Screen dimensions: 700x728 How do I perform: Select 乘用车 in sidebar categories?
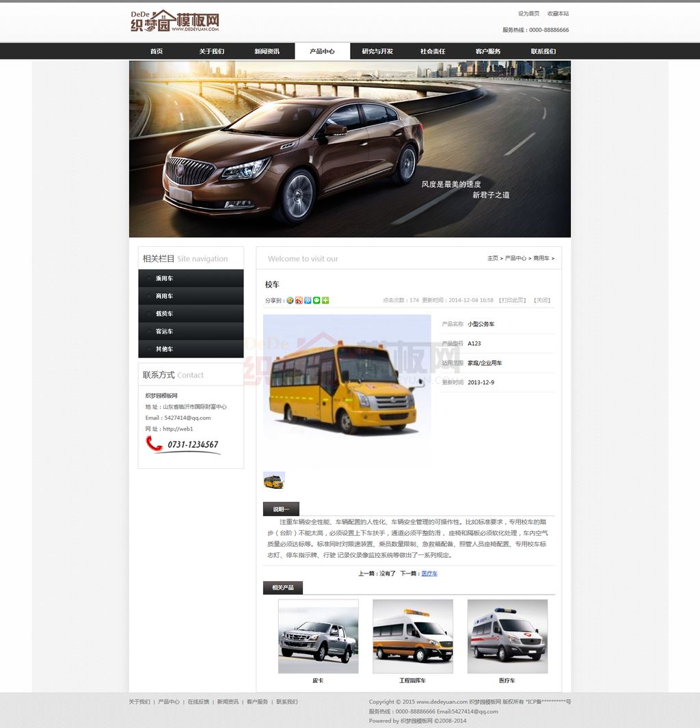[x=164, y=278]
